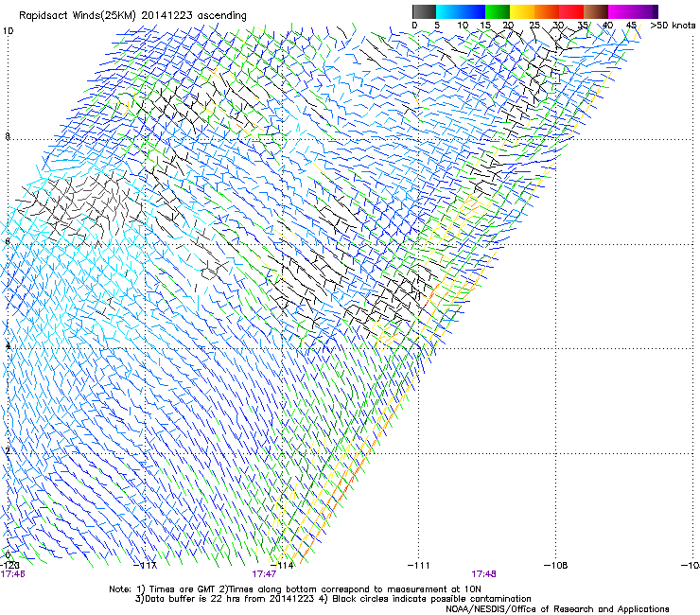Click the '6' latitude axis label

click(8, 241)
